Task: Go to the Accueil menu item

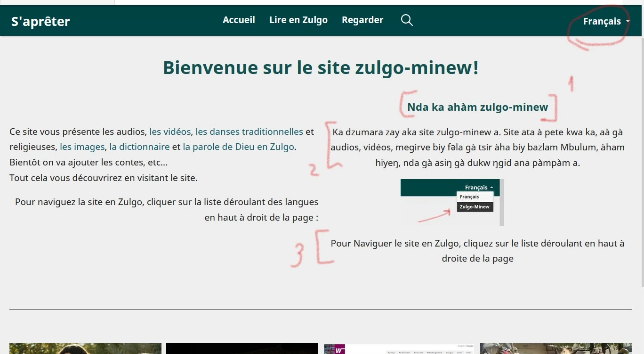Action: (239, 20)
